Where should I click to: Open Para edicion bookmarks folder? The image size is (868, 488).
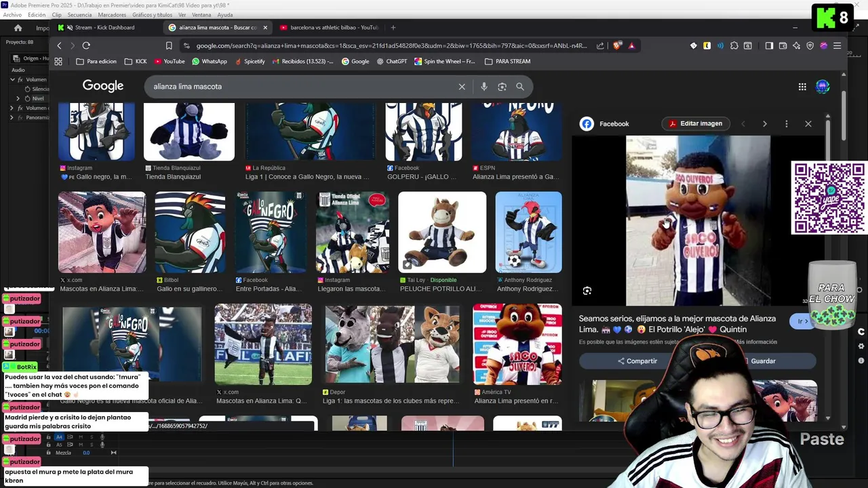pos(96,62)
